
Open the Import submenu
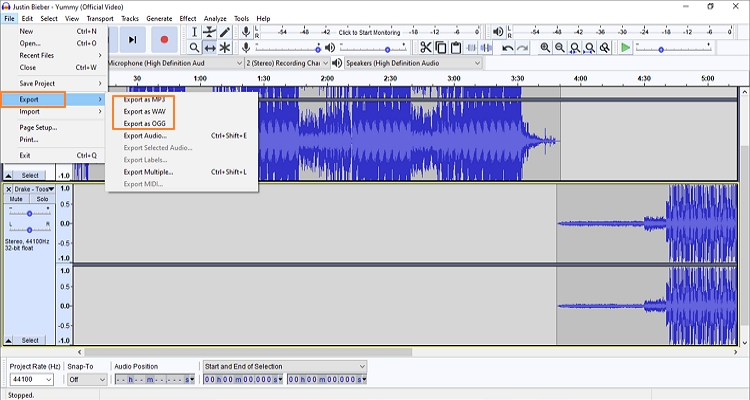53,111
